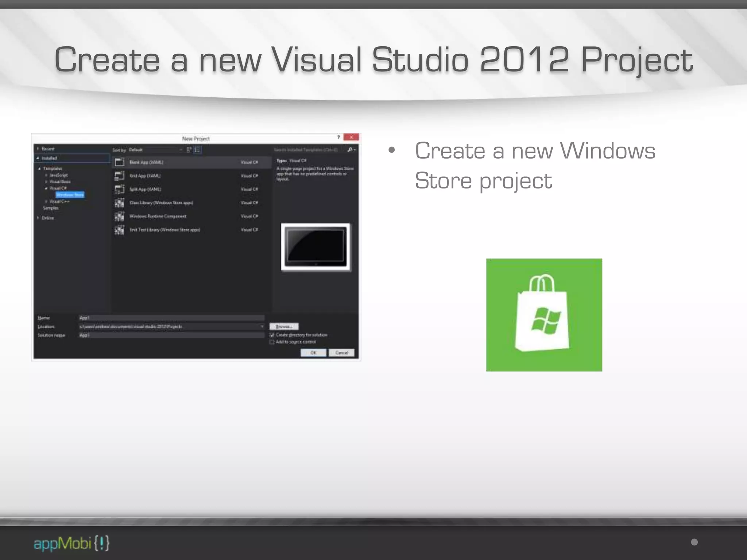Screen dimensions: 747x560
Task: Expand the Recent node
Action: [38, 149]
